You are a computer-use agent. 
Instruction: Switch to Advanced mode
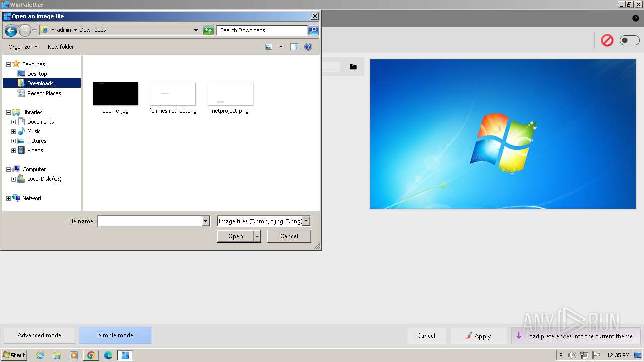pos(39,335)
